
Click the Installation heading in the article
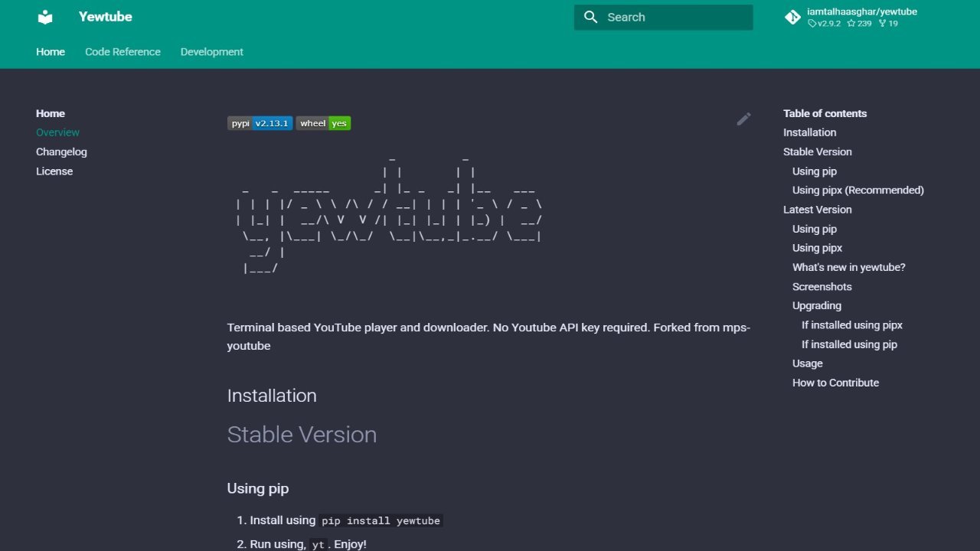(x=272, y=396)
